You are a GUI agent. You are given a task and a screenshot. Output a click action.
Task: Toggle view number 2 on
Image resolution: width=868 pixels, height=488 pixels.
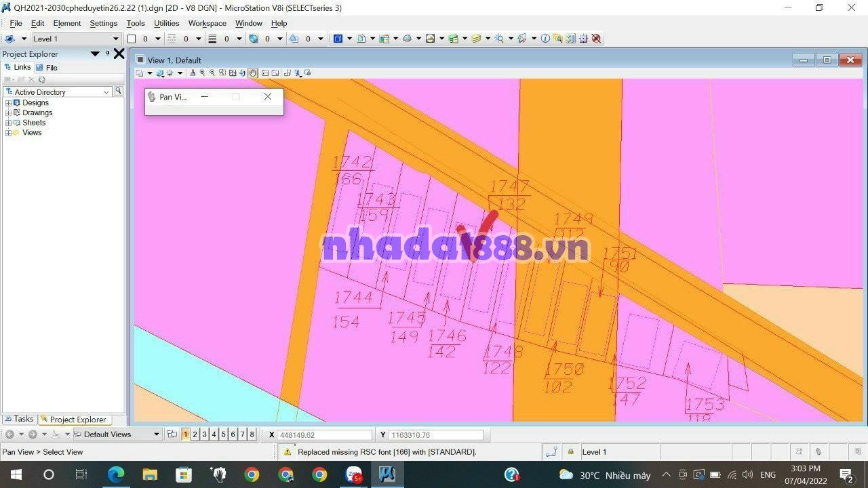point(195,434)
